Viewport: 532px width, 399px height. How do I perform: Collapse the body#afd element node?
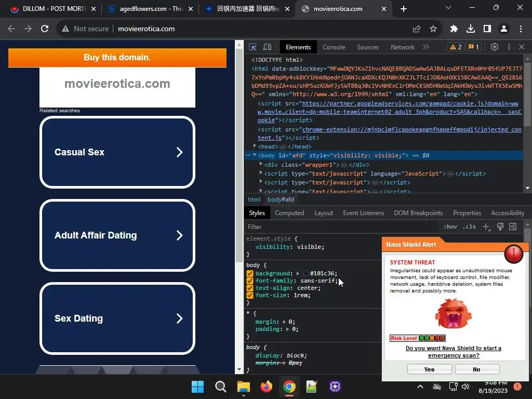[255, 155]
